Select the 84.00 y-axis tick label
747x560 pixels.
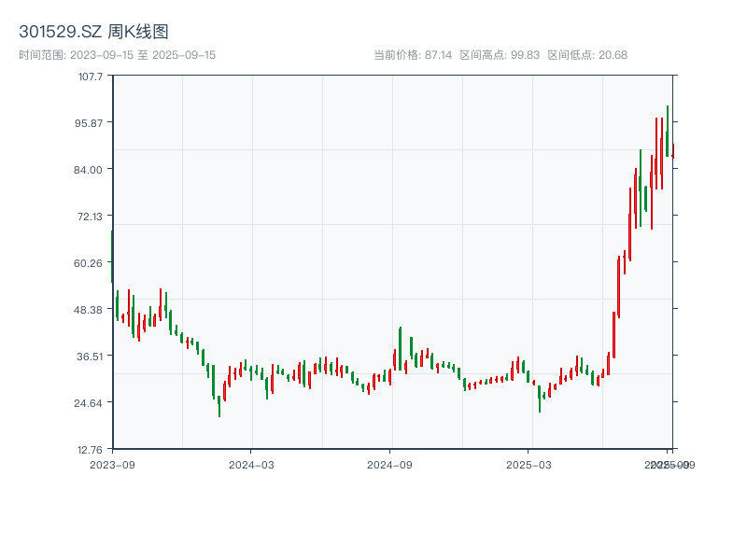coord(88,169)
